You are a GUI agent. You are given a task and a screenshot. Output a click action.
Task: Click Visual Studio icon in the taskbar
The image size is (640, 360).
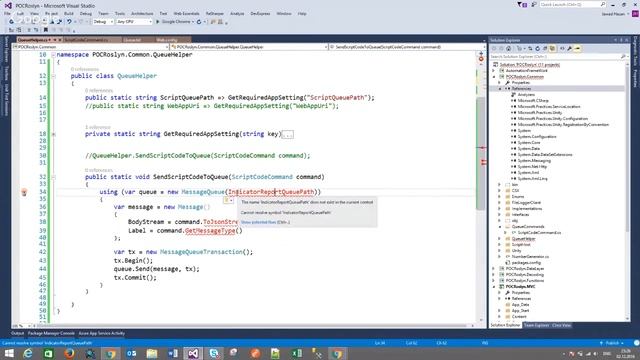pos(193,353)
